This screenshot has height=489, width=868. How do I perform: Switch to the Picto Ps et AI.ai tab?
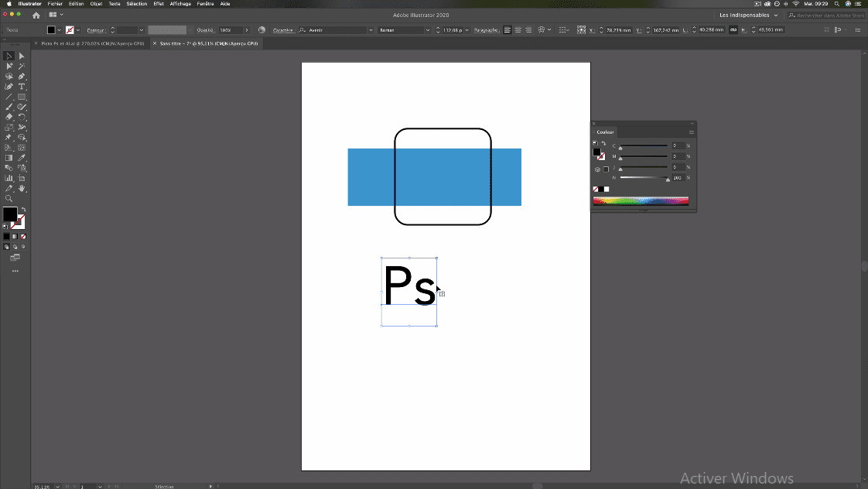(92, 43)
